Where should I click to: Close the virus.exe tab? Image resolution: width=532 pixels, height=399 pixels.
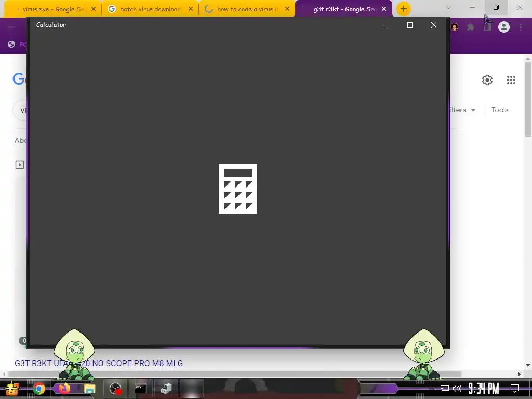click(x=94, y=9)
